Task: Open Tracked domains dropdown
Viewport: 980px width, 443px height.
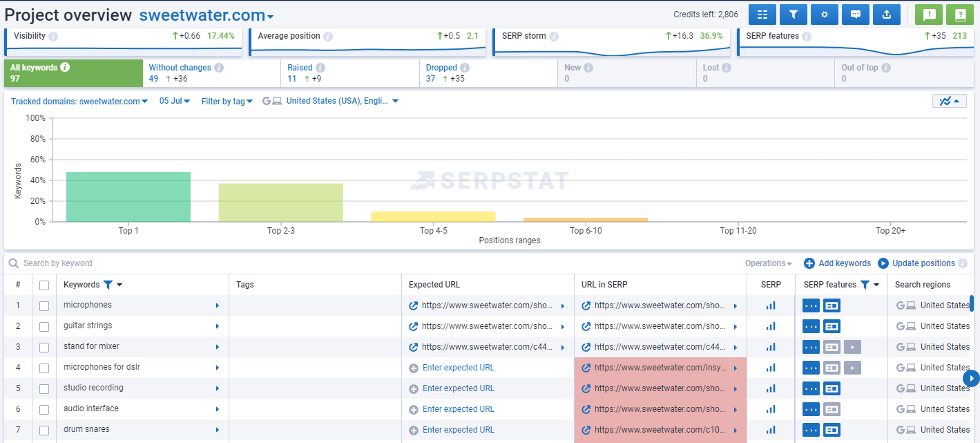Action: pos(79,101)
